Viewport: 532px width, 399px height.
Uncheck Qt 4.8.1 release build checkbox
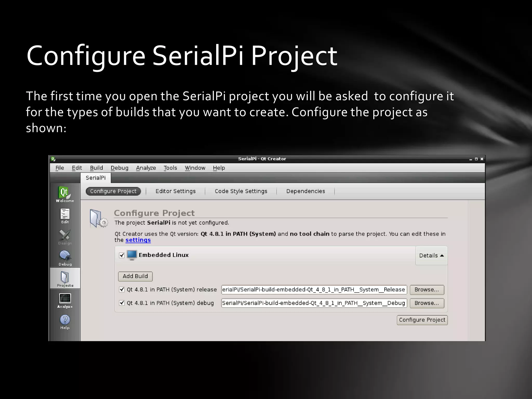pos(122,289)
